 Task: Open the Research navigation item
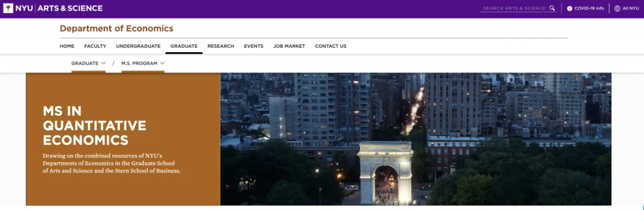220,46
